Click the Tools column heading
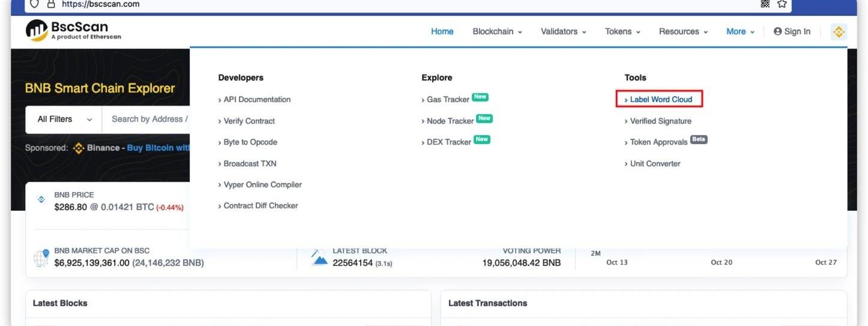The height and width of the screenshot is (326, 868). 635,77
